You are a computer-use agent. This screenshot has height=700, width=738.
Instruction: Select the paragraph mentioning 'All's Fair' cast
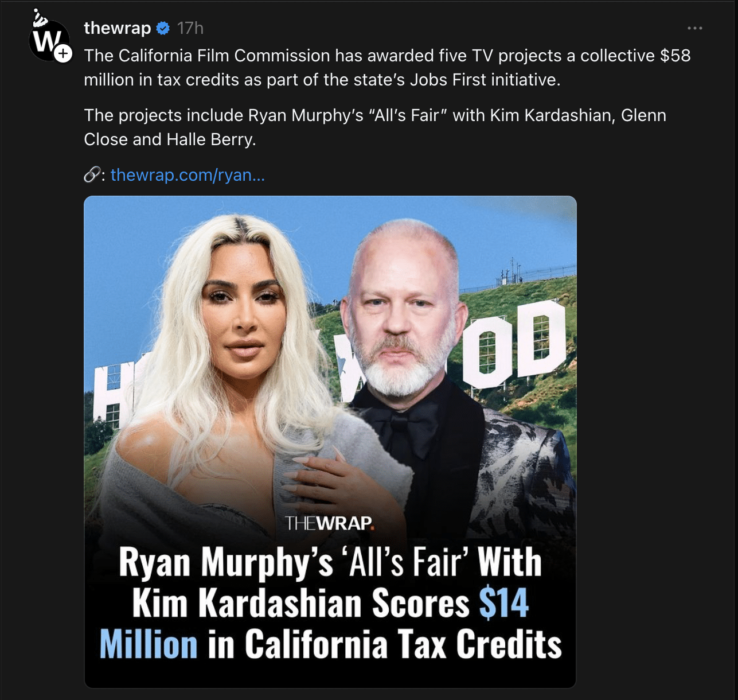pos(375,127)
